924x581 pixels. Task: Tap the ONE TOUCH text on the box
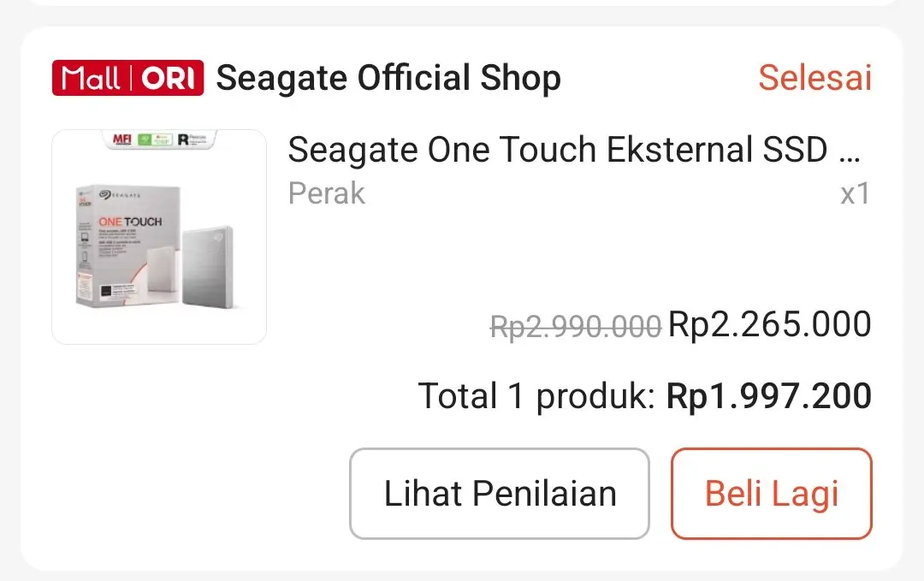pos(130,222)
